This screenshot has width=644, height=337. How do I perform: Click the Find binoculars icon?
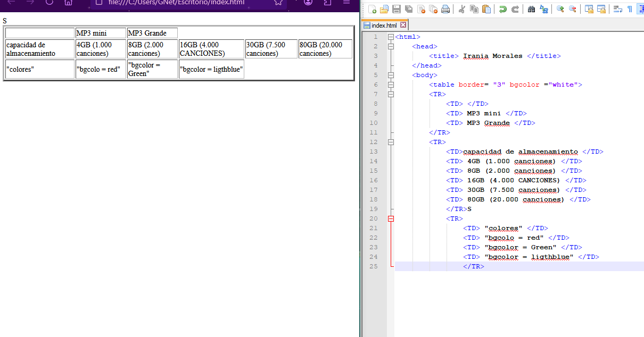point(531,9)
